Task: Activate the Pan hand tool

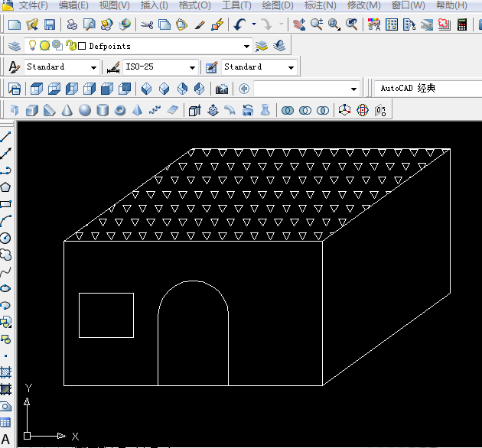Action: 299,24
